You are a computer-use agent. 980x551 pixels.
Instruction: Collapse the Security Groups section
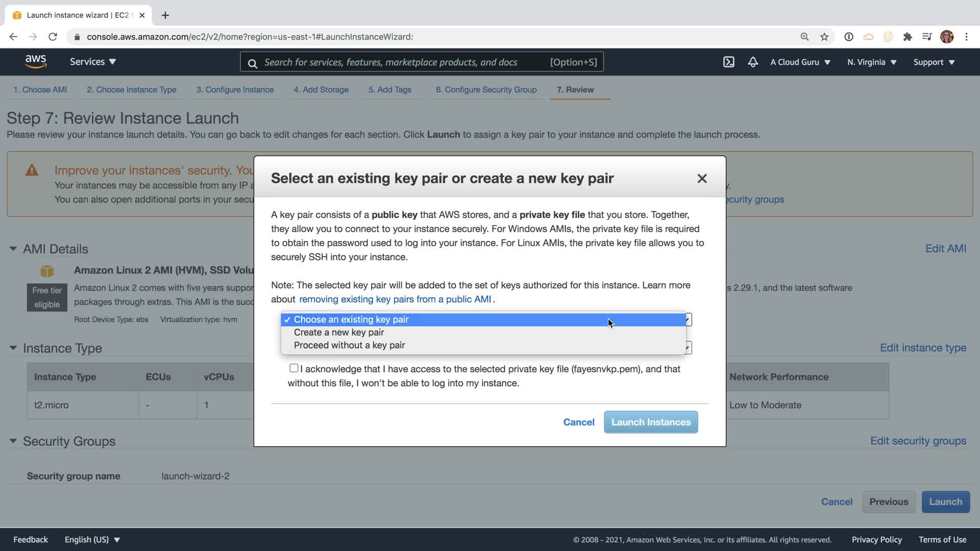point(13,441)
